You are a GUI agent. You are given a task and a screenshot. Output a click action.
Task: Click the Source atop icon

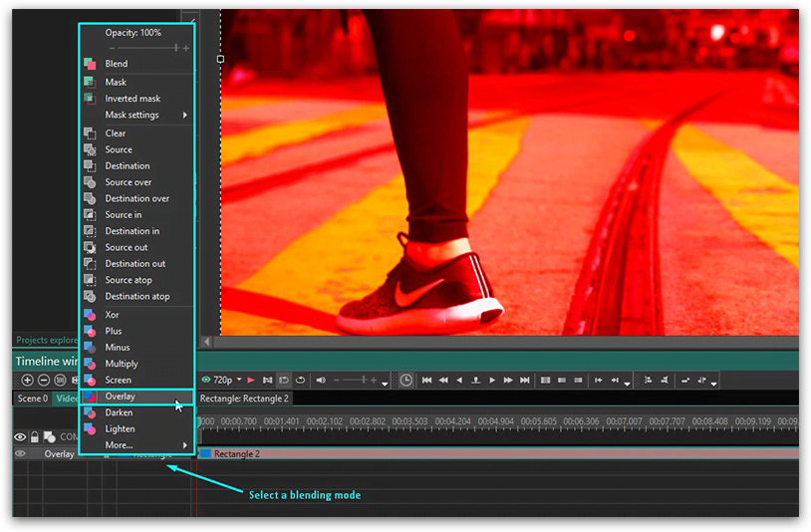coord(90,280)
